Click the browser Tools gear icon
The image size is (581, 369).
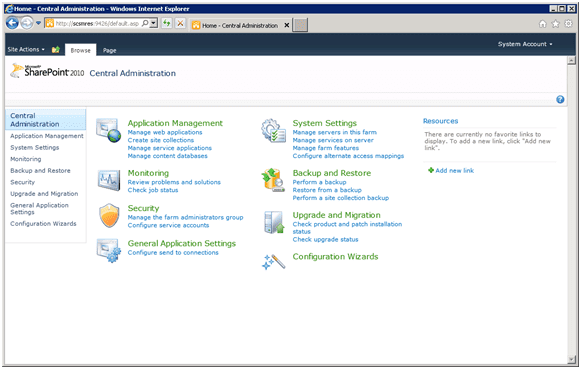pyautogui.click(x=568, y=24)
